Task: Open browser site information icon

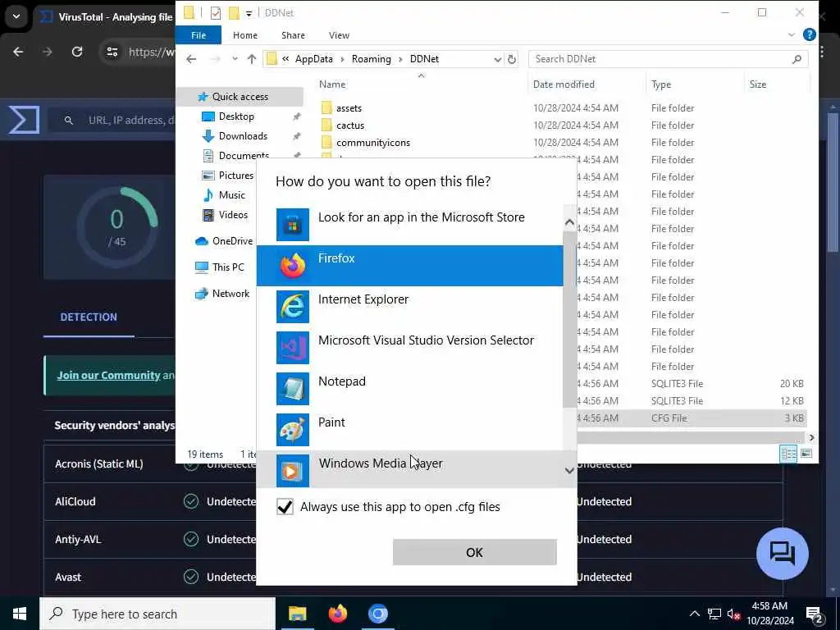Action: tap(112, 52)
